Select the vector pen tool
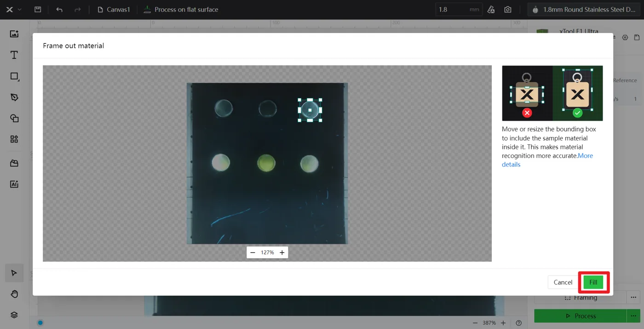 coord(14,97)
